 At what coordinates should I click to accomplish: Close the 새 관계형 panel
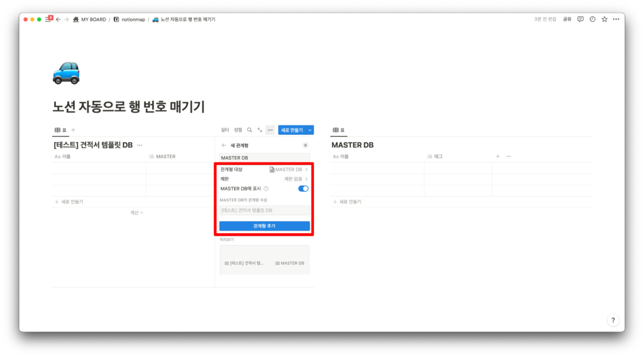[306, 145]
